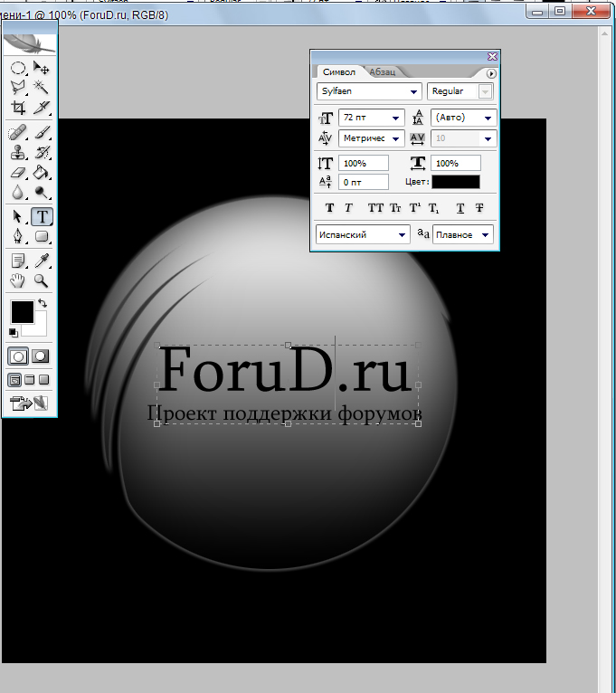Screen dimensions: 616x693
Task: Select the Magic Wand tool
Action: 42,87
